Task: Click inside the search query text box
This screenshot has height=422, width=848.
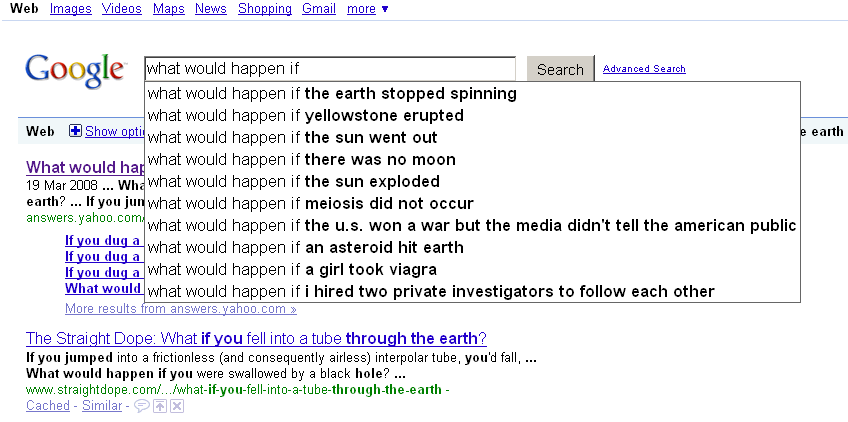Action: tap(330, 69)
